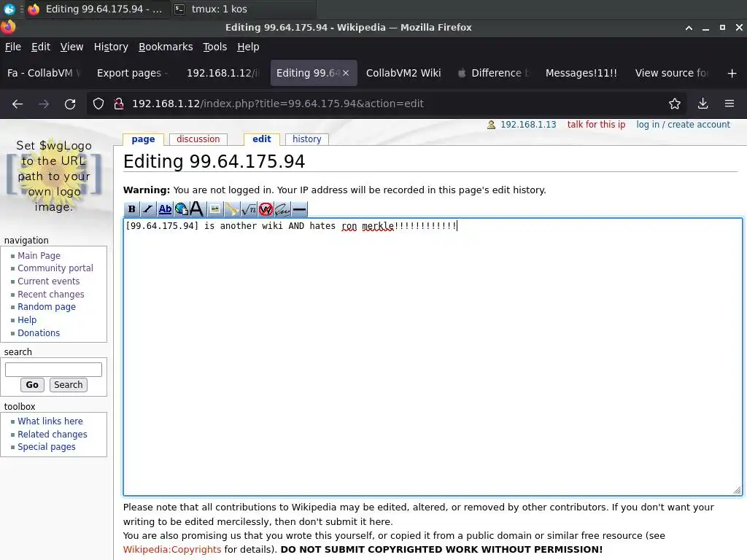Select the wiki 'edit' tab
This screenshot has width=747, height=560.
(x=262, y=139)
